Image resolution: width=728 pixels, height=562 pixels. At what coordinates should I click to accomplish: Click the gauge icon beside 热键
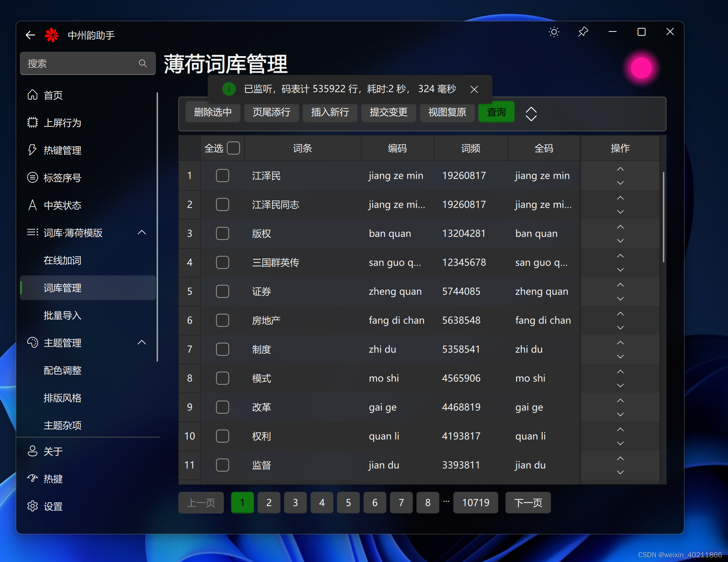[33, 478]
